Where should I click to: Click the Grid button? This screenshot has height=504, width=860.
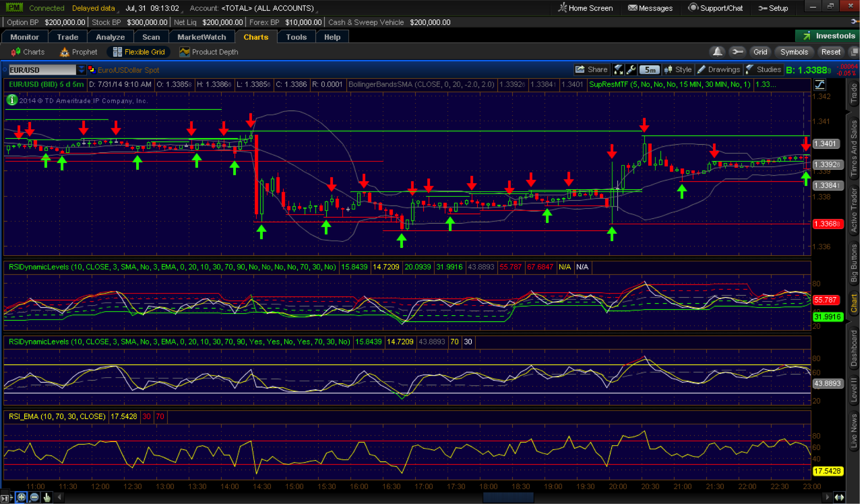pyautogui.click(x=760, y=52)
